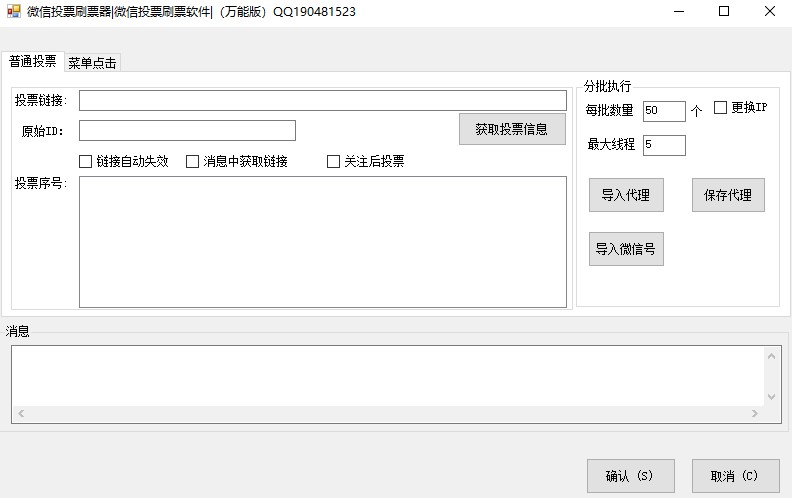Click the 每批数量 label
792x498 pixels.
[609, 110]
